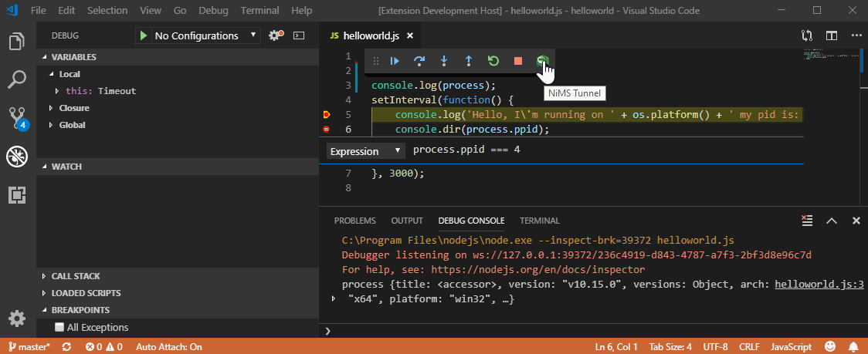Image resolution: width=868 pixels, height=354 pixels.
Task: Step over in the debug toolbar
Action: [419, 62]
